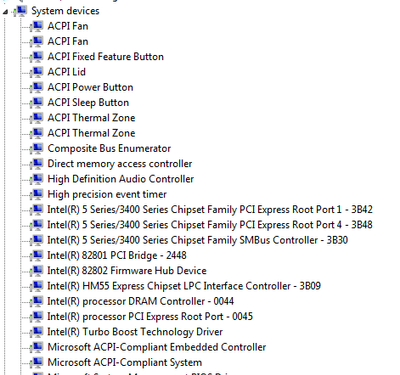This screenshot has height=375, width=400.
Task: Collapse the System devices category
Action: point(5,12)
